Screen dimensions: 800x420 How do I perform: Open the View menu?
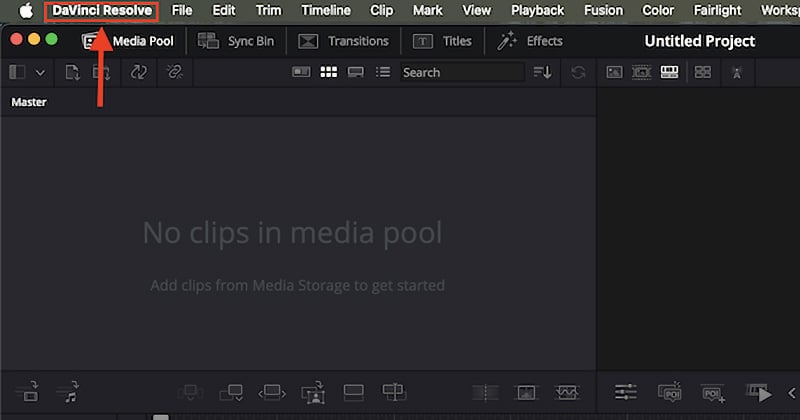point(477,11)
